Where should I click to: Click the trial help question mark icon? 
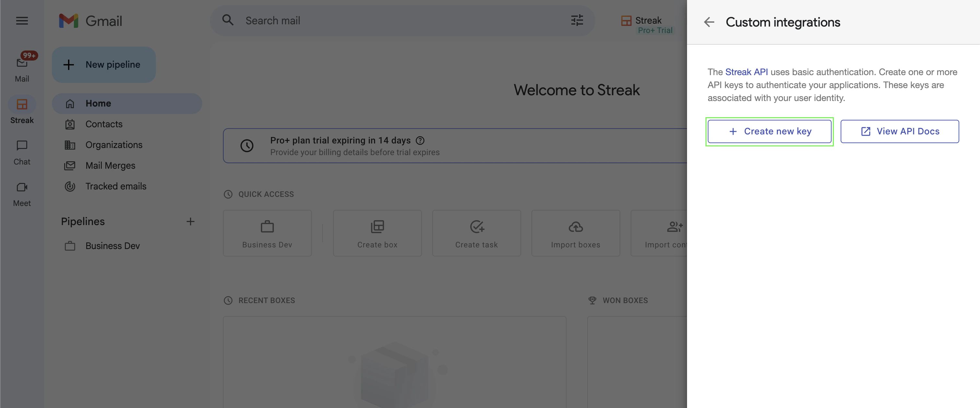(x=420, y=141)
